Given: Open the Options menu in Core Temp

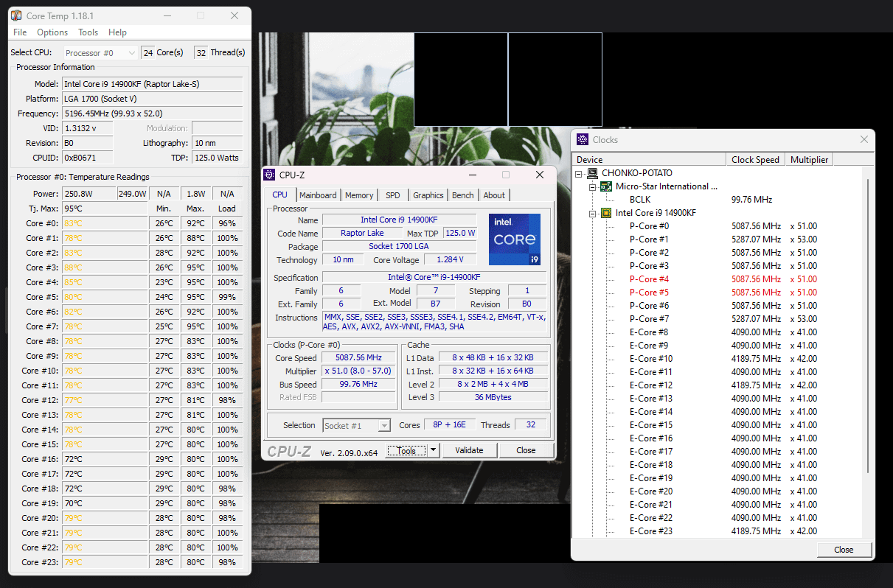Looking at the screenshot, I should pos(52,32).
